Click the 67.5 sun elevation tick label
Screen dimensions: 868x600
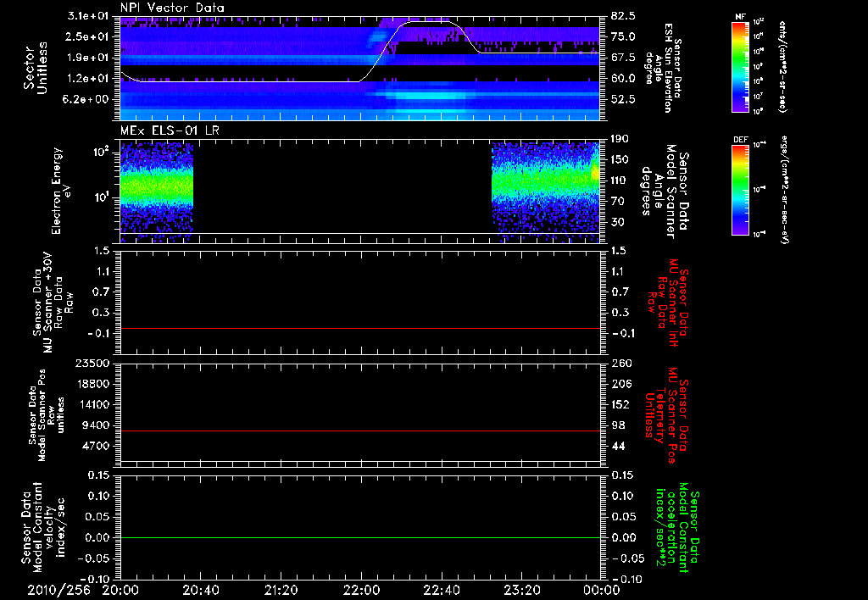coord(623,58)
